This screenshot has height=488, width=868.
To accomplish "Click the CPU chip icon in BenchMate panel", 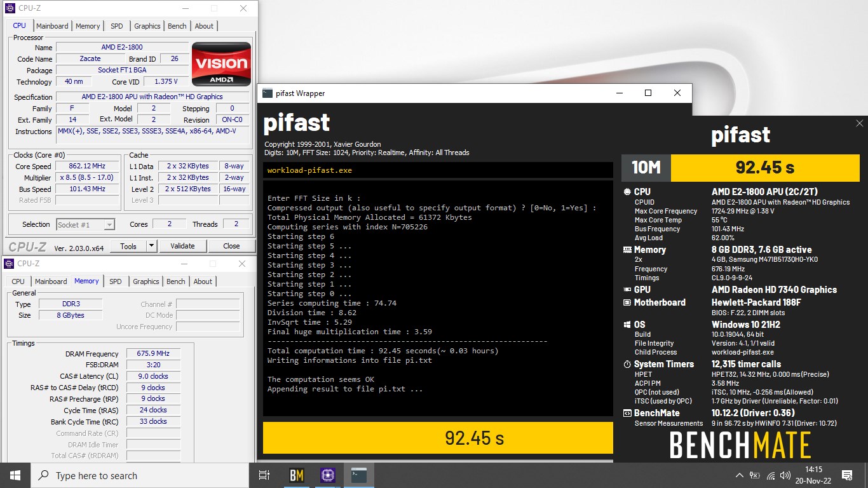I will [627, 191].
